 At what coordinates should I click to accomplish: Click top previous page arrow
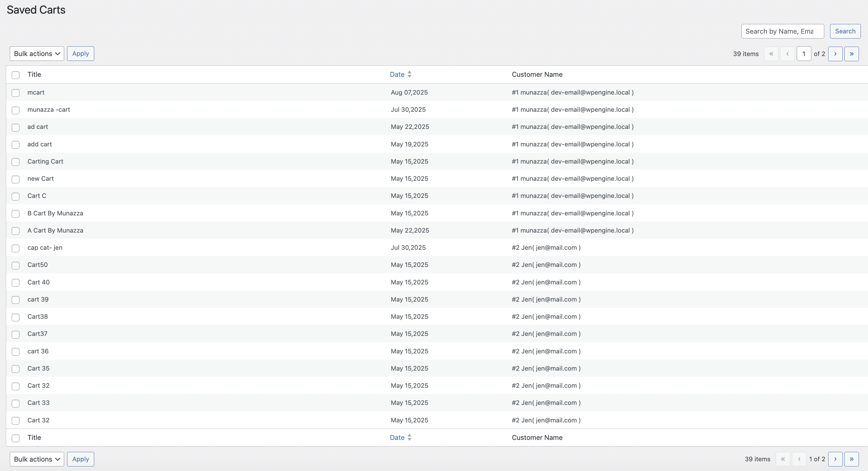point(787,54)
